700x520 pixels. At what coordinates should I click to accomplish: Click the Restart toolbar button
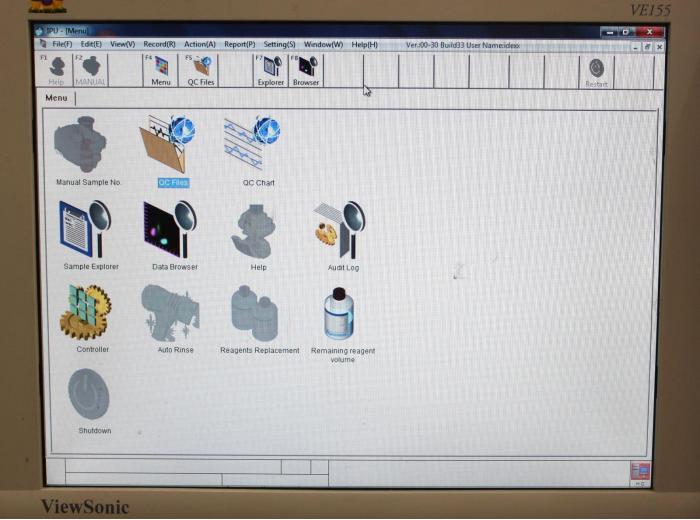click(x=596, y=72)
